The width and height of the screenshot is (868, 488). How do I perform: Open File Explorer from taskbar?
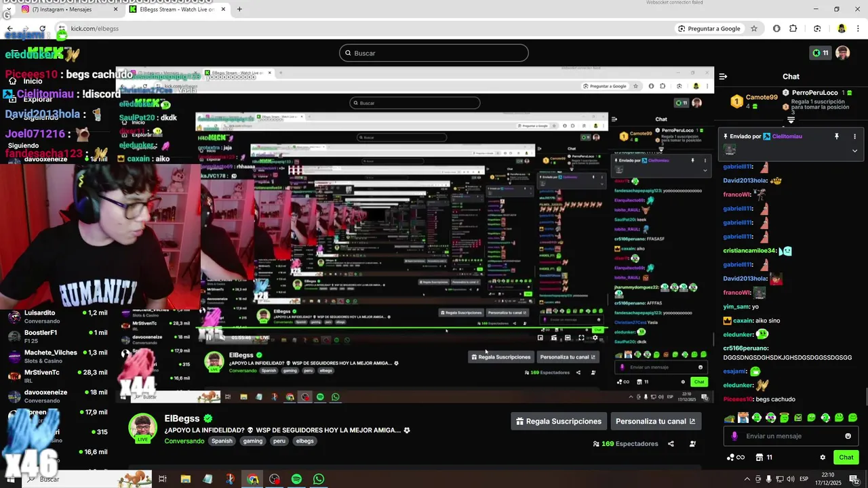click(185, 479)
